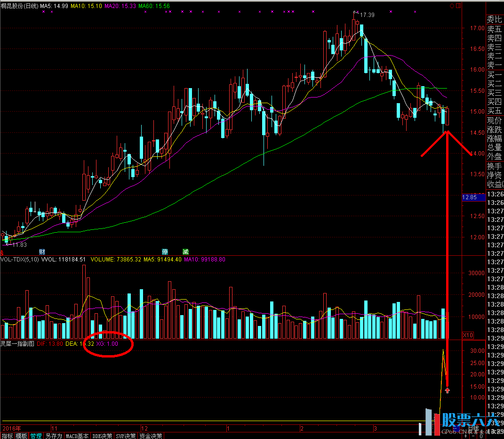Viewport: 504px width, 439px height.
Task: Open the SUP决策 indicator tab
Action: [x=126, y=436]
